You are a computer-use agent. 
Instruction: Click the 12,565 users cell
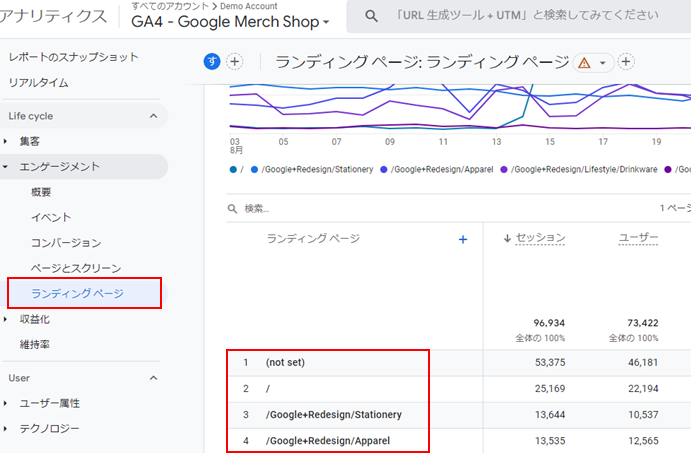(x=643, y=441)
